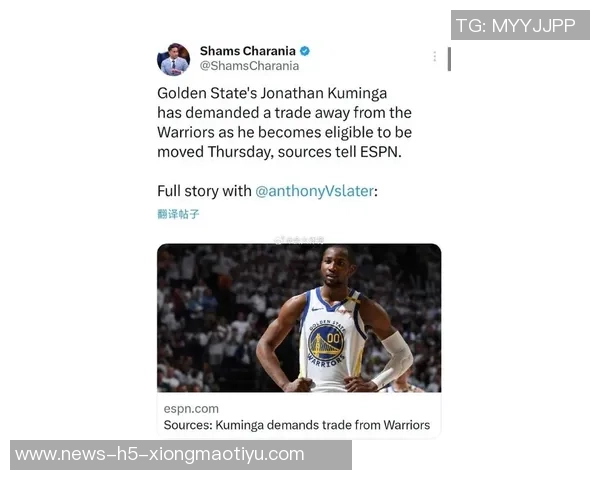600x480 pixels.
Task: Click the 翻译帖子 translate post link
Action: (178, 214)
